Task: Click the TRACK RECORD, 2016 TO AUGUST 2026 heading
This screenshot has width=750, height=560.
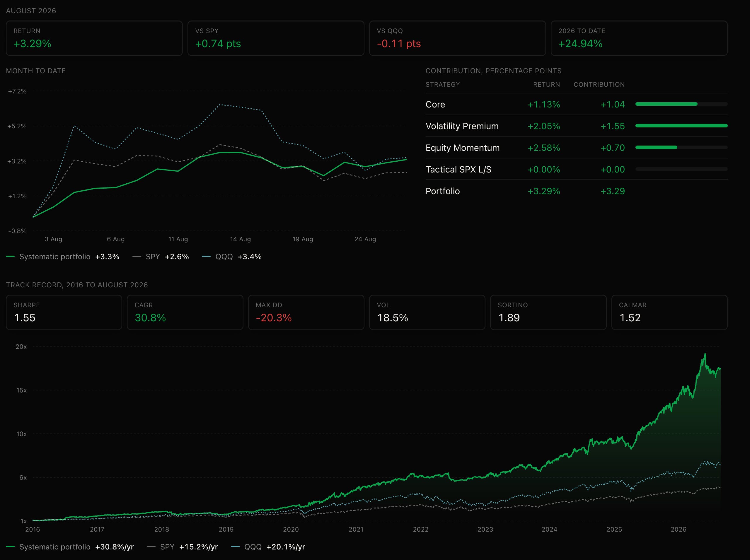Action: (77, 285)
